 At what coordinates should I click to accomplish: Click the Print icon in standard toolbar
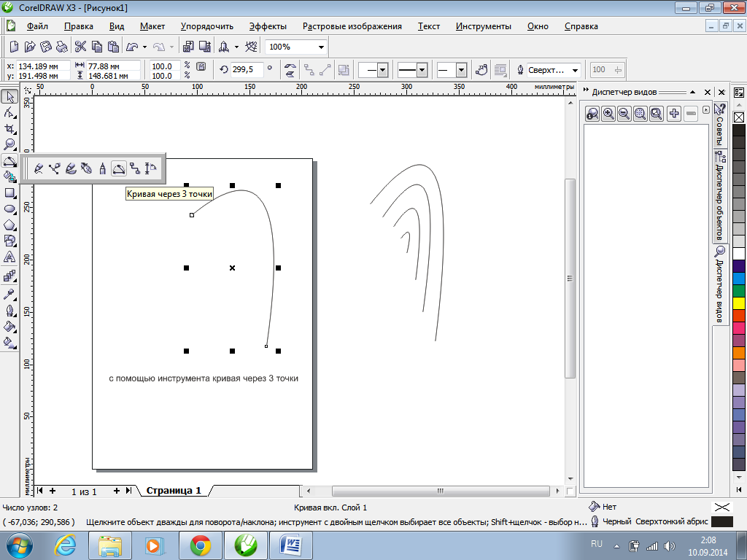coord(61,47)
